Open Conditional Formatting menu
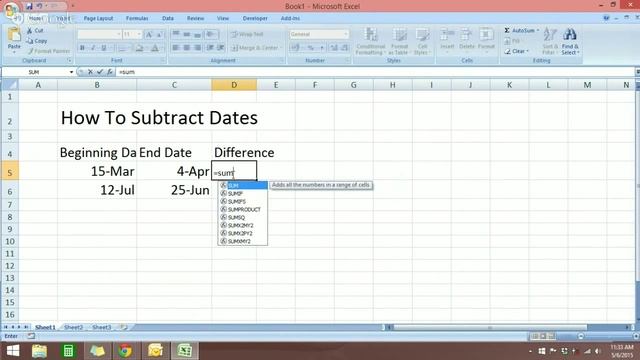This screenshot has height=360, width=640. [370, 41]
